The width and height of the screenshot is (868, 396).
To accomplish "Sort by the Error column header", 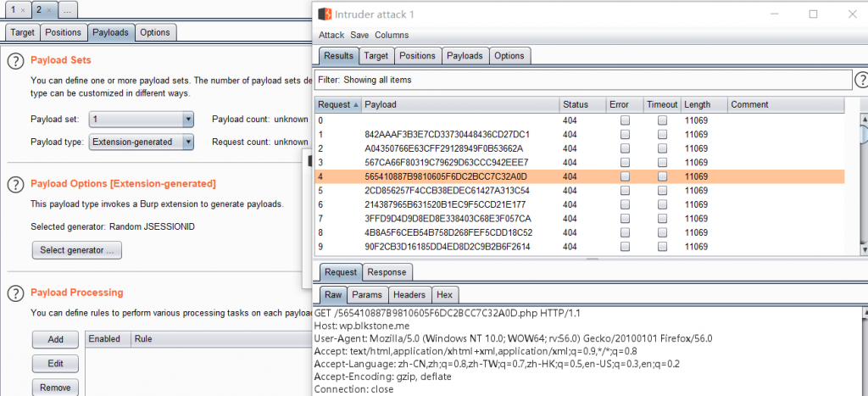I will pos(625,104).
